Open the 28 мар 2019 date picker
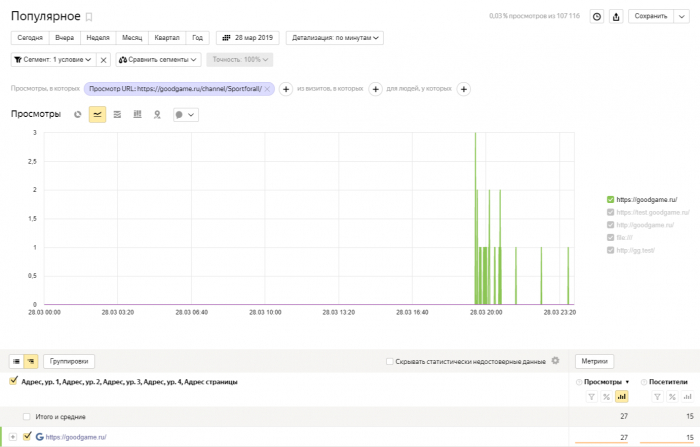The image size is (700, 447). (248, 38)
